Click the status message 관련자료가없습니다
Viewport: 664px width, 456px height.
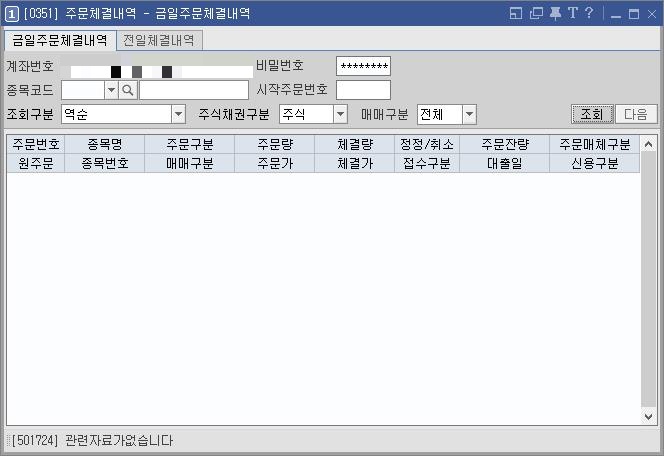click(119, 441)
